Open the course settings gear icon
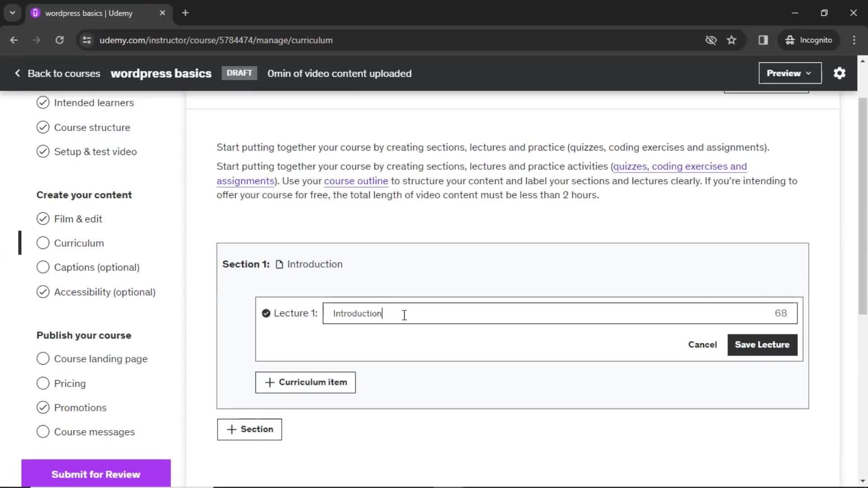Screen dimensions: 868x488 [840, 73]
